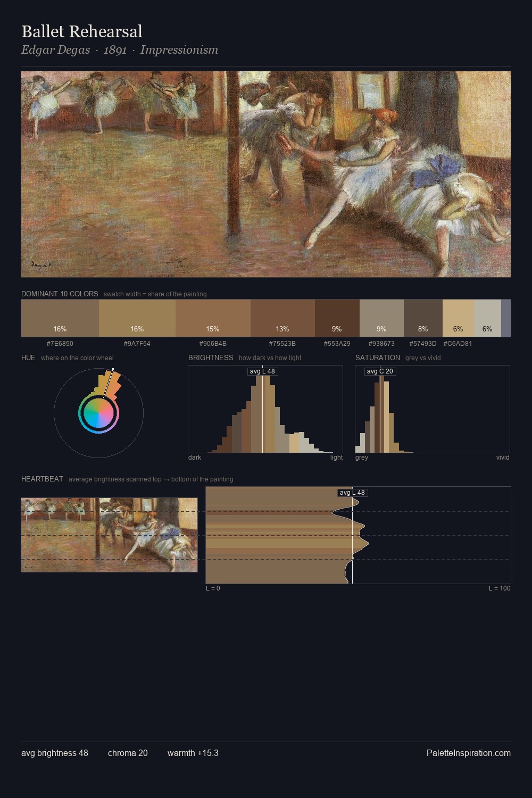Click the main Ballet Rehearsal painting image
Screen dimensions: 532x798
click(266, 174)
